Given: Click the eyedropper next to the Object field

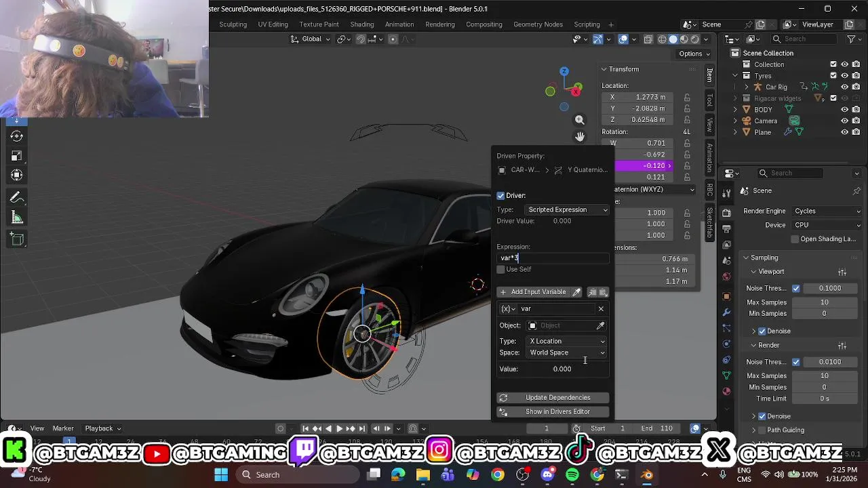Looking at the screenshot, I should [600, 326].
